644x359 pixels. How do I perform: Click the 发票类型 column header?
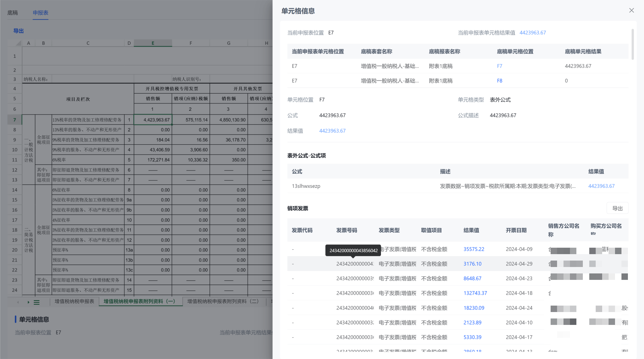click(x=389, y=230)
